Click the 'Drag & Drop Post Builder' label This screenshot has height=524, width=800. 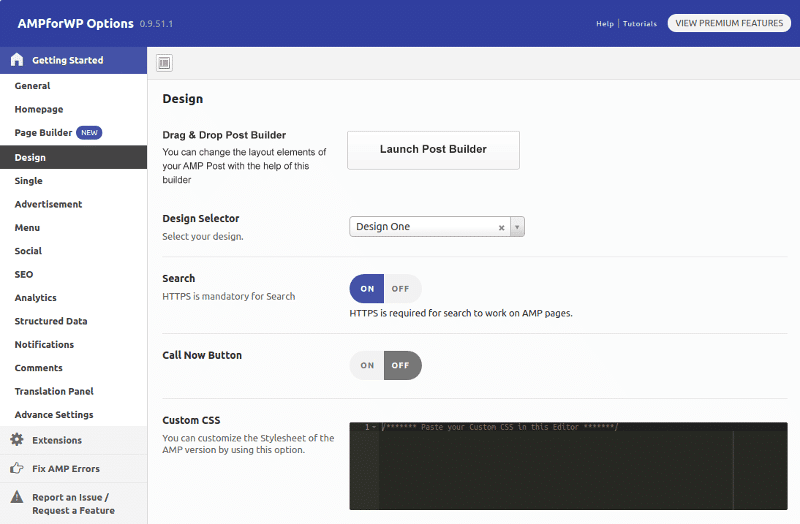coord(224,135)
